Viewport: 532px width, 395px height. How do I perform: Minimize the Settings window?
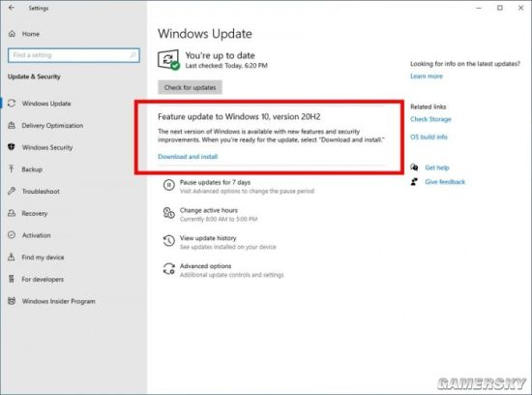(479, 8)
